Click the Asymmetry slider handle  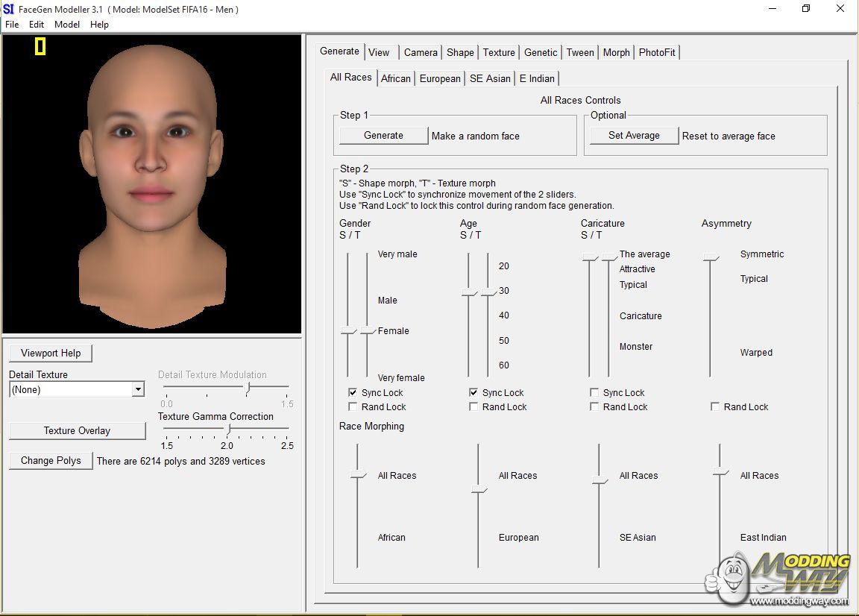pyautogui.click(x=711, y=258)
